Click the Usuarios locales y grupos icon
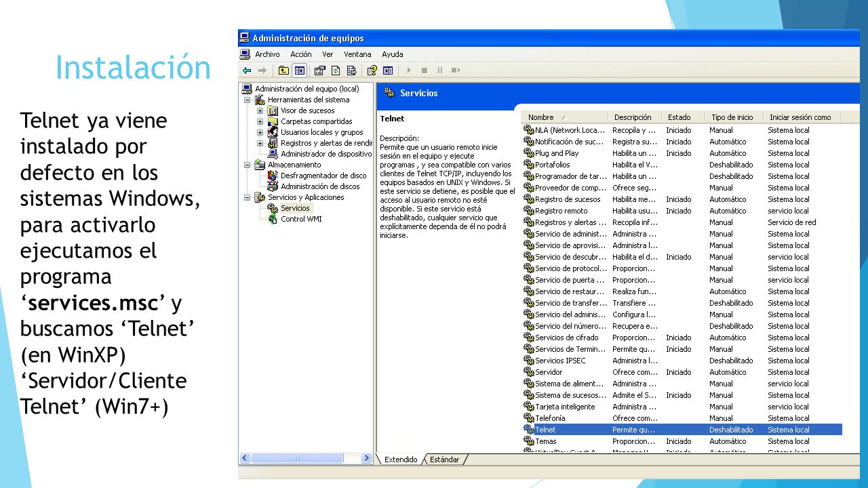 pos(273,132)
